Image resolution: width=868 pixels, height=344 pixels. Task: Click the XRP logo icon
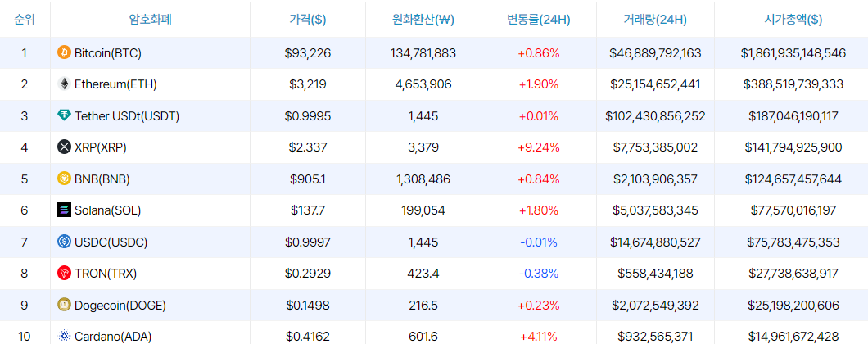64,147
